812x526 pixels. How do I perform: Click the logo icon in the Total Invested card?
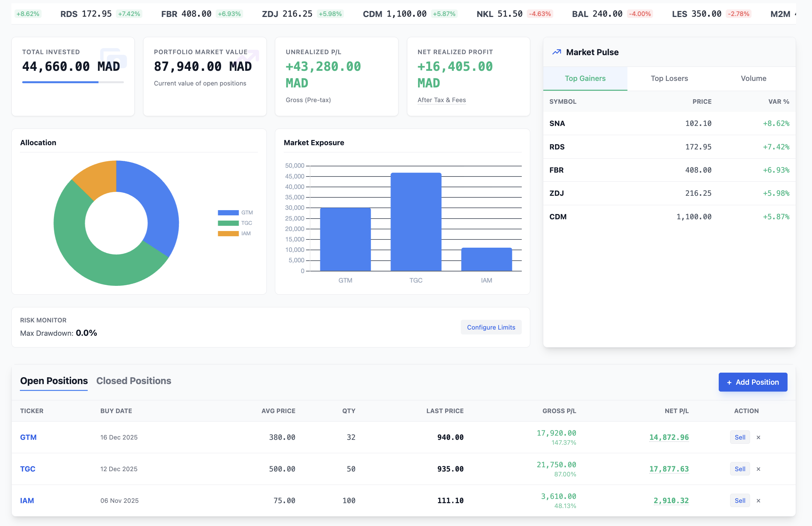tap(113, 59)
